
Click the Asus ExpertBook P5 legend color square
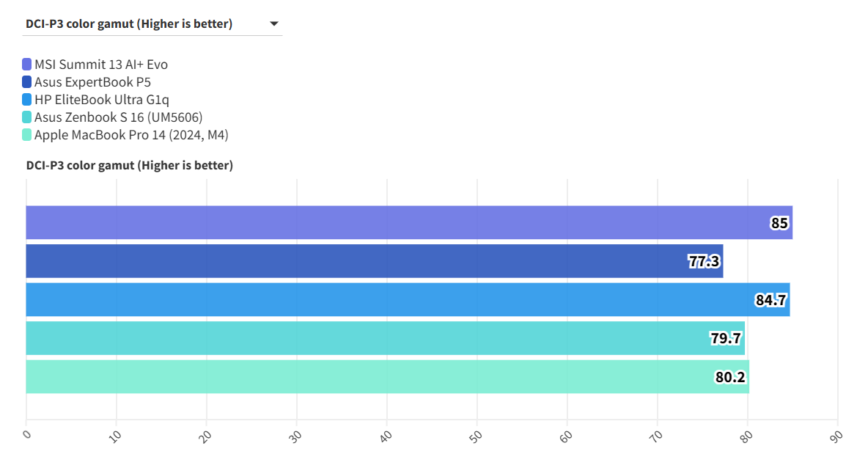click(27, 82)
